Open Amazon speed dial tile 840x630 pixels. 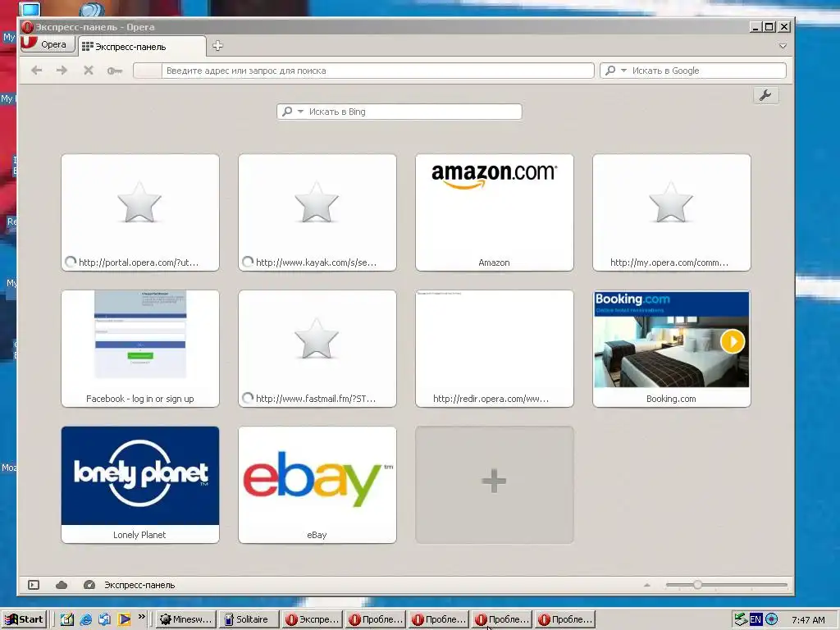(495, 212)
